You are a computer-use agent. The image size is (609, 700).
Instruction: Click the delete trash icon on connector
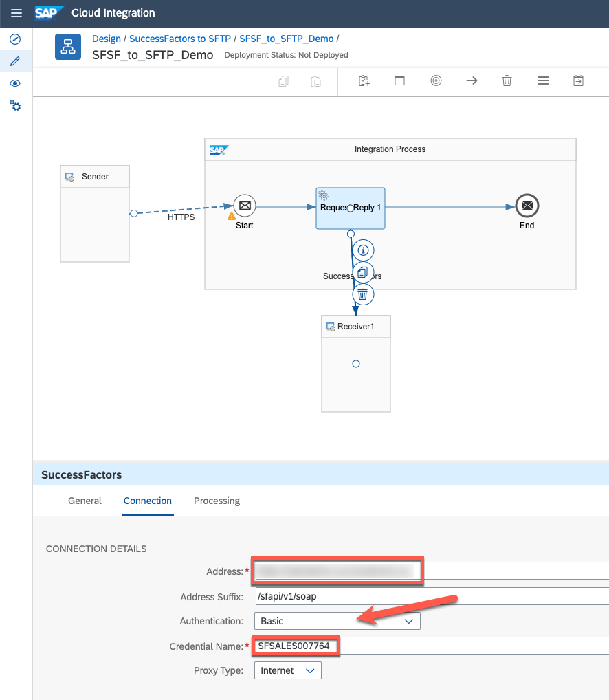click(363, 294)
